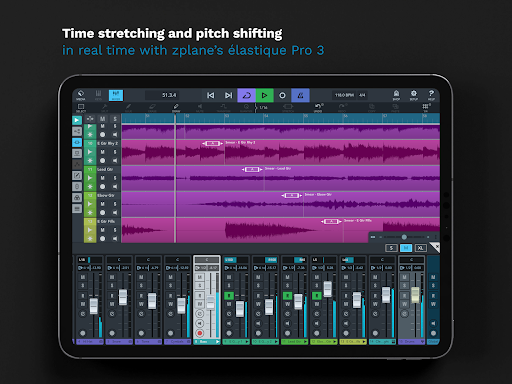Click the Undo arrow icon
Image resolution: width=512 pixels, height=384 pixels.
point(318,107)
